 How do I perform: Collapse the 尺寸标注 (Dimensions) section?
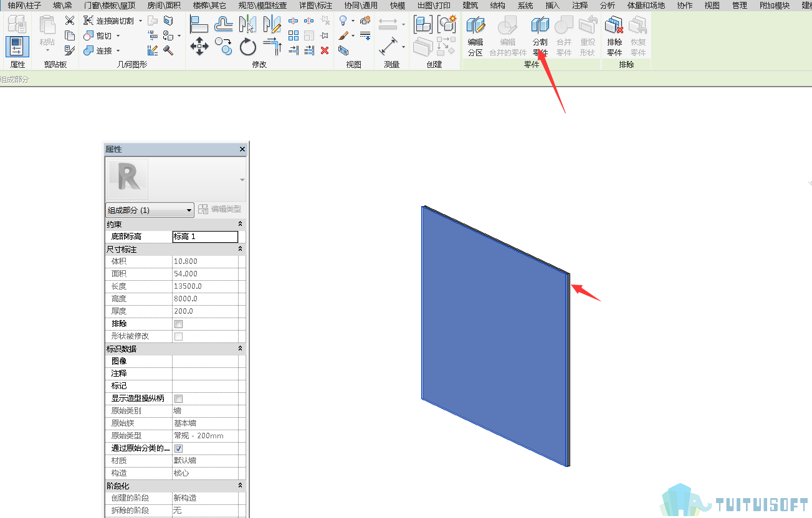click(240, 249)
